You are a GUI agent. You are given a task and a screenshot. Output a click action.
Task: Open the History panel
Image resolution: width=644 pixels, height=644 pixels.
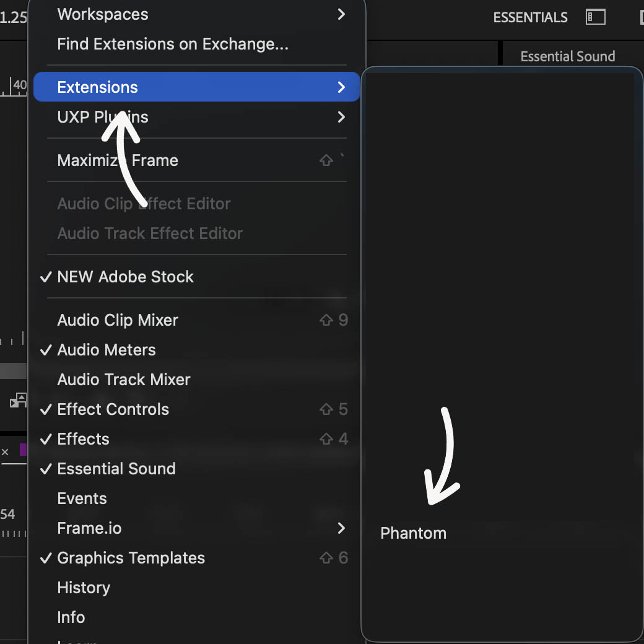[x=83, y=587]
